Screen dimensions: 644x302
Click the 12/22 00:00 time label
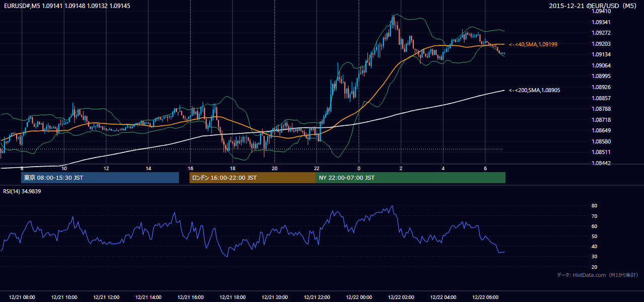(x=359, y=297)
